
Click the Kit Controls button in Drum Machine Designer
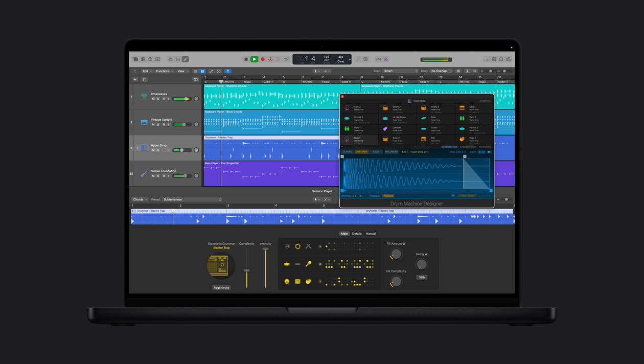point(484,100)
